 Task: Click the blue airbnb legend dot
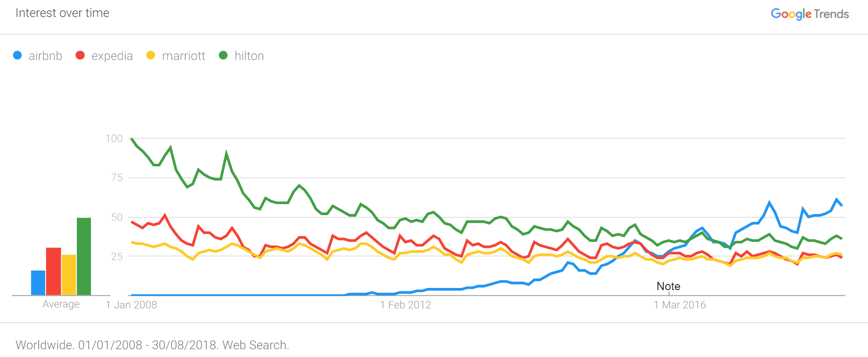point(17,55)
